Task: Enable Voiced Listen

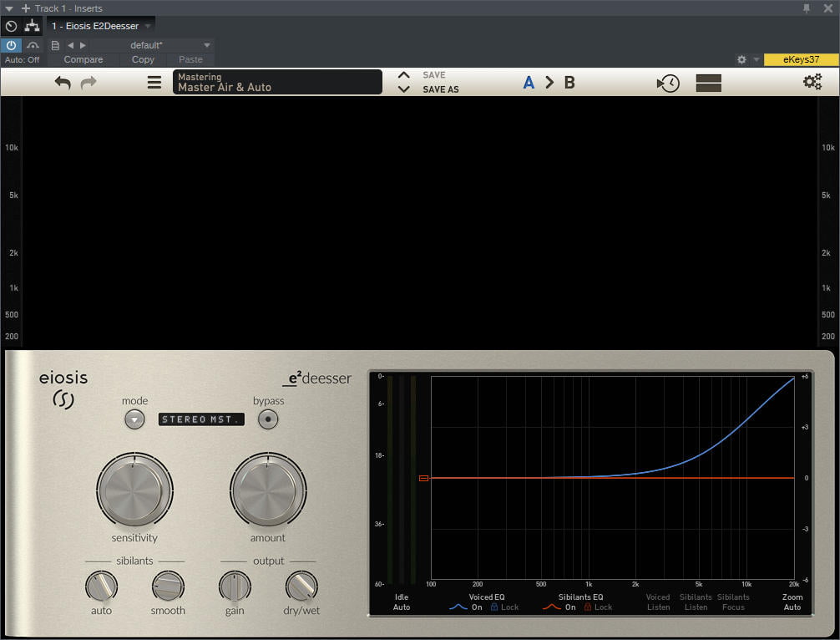Action: coord(658,602)
